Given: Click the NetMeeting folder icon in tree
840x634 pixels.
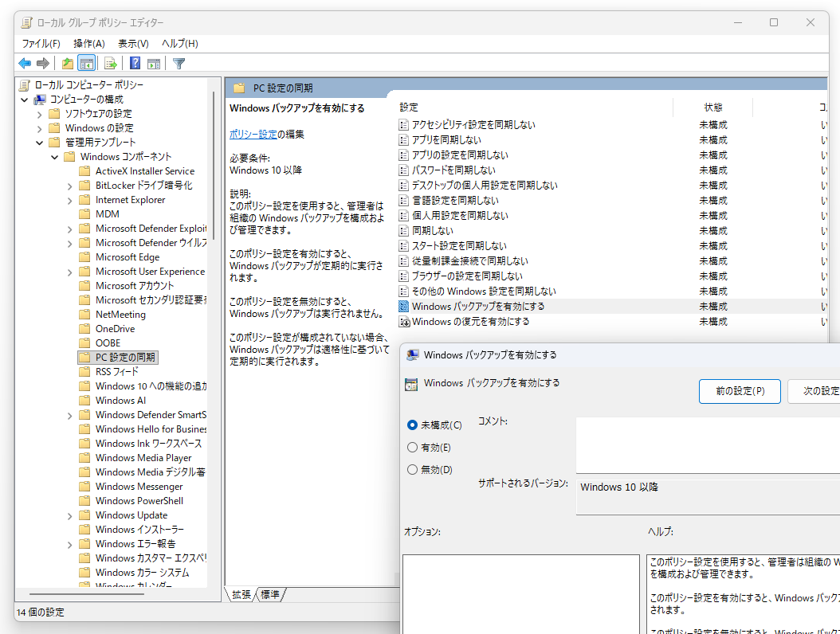Looking at the screenshot, I should pyautogui.click(x=84, y=315).
